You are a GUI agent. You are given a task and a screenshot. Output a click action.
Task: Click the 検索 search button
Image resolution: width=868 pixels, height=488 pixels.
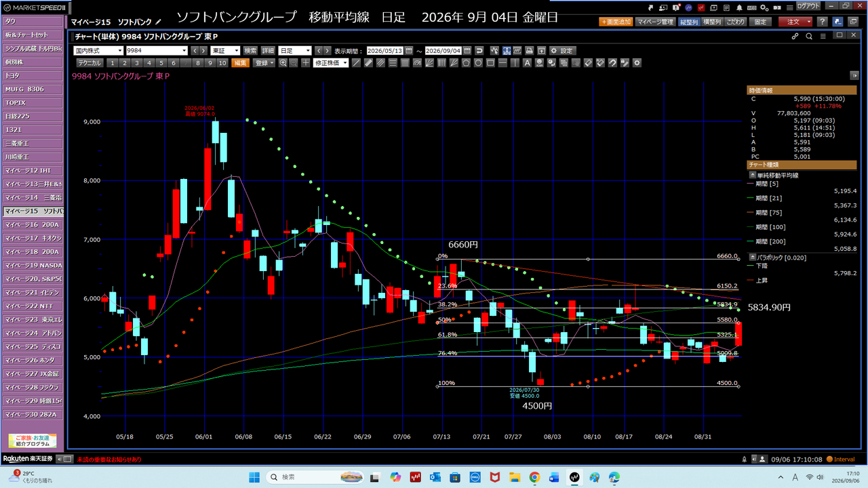[x=251, y=51]
